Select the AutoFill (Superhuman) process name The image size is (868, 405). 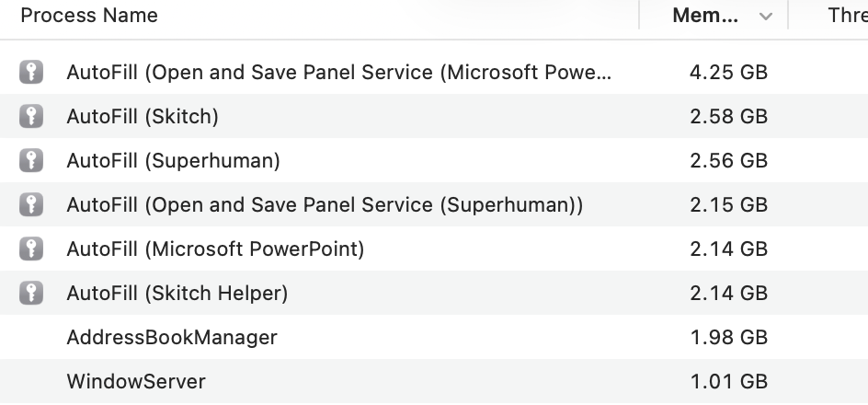point(173,161)
